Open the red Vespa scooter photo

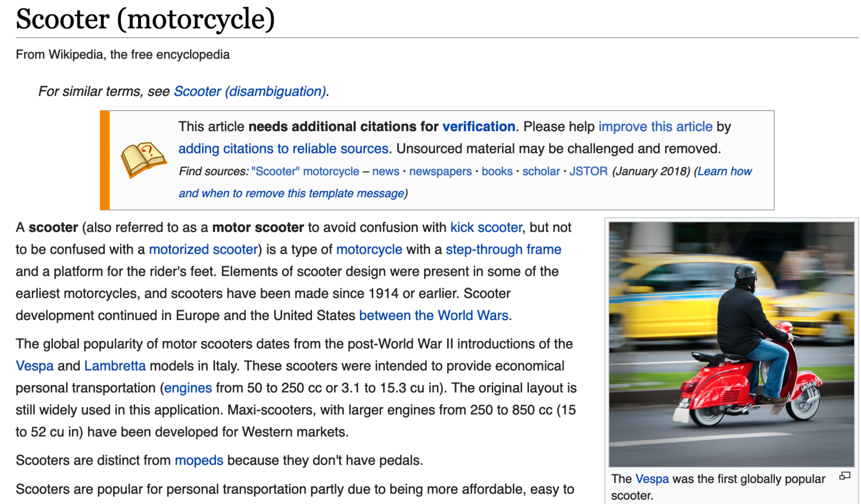tap(731, 344)
